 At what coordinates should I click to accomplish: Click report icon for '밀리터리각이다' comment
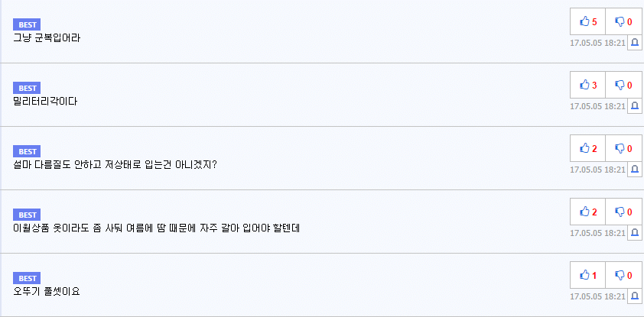(x=634, y=106)
